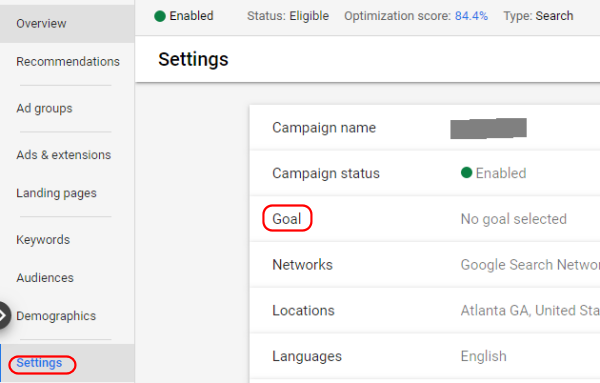Expand the collapsed side panel arrow icon
The width and height of the screenshot is (600, 383).
tap(3, 315)
